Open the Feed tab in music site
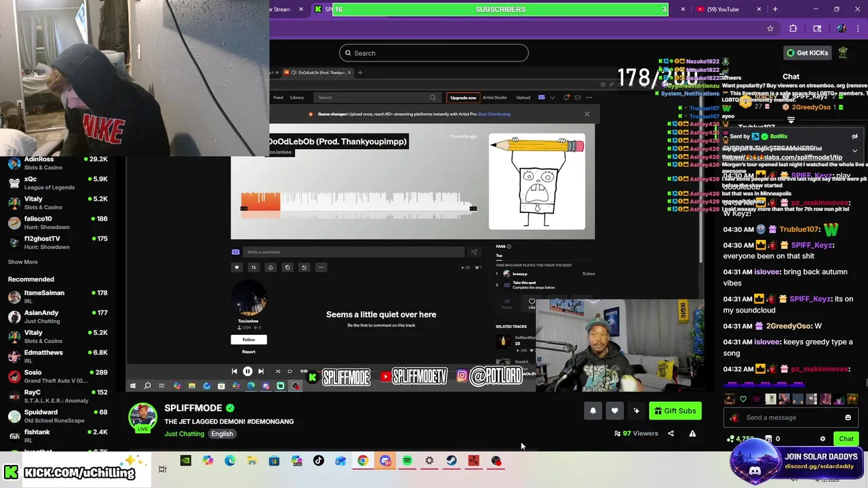Screen dimensions: 868x488 click(x=278, y=98)
